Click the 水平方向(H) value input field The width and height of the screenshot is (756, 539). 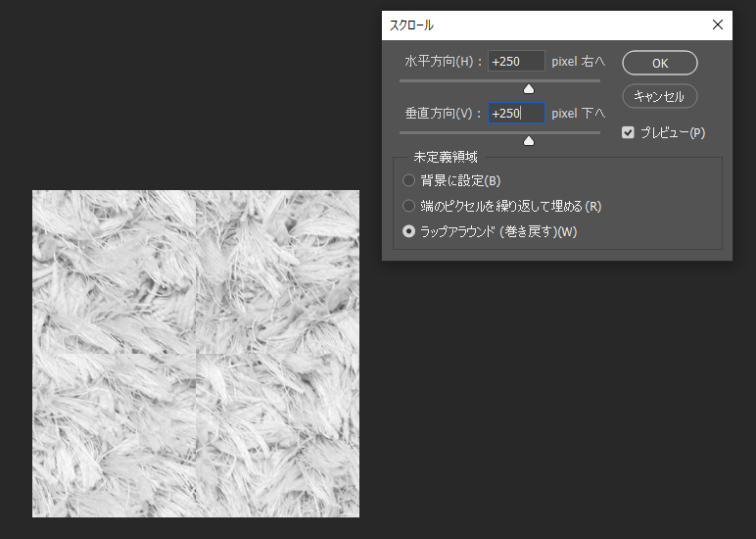point(516,62)
